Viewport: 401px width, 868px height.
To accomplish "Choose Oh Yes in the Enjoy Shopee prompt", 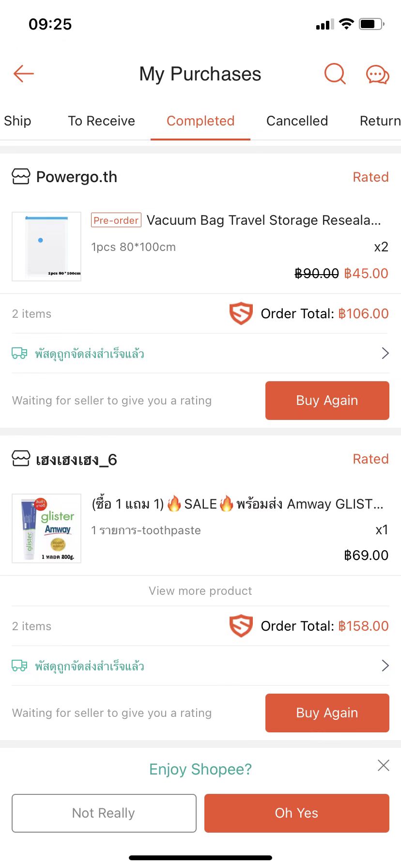I will click(x=296, y=813).
